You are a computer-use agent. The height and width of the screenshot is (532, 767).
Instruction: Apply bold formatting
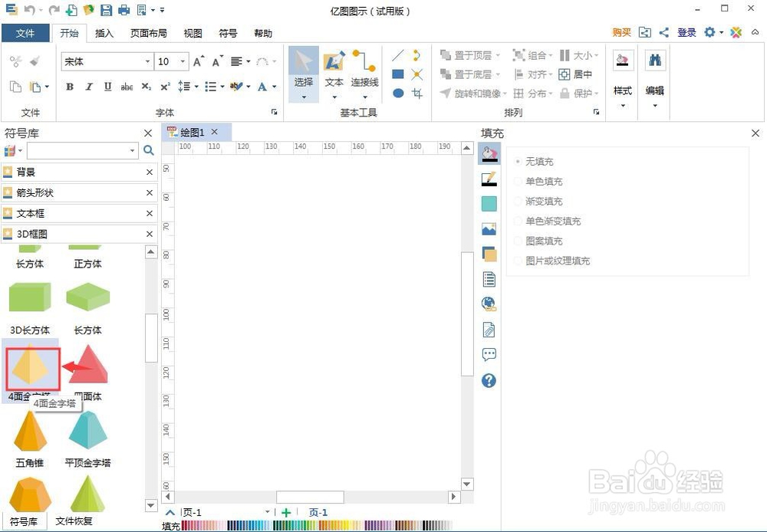70,87
